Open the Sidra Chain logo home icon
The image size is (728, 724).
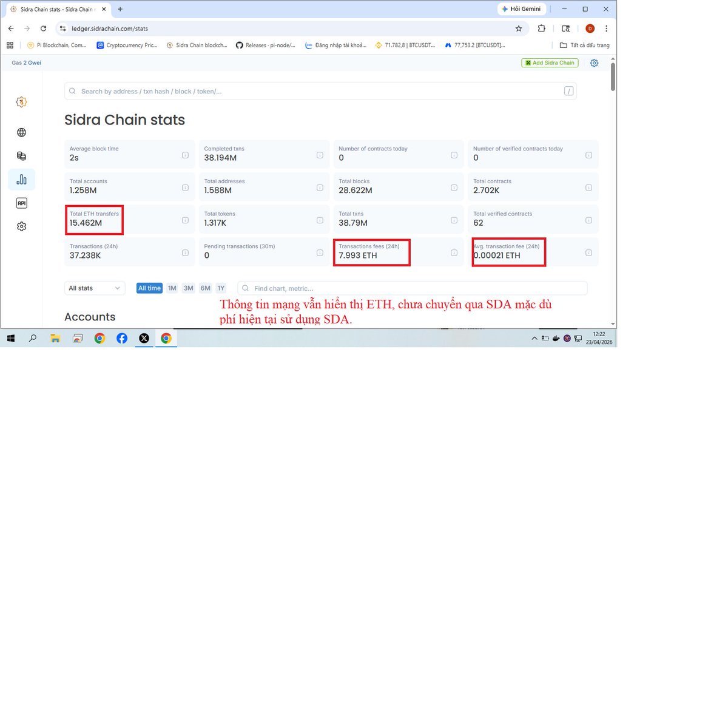pyautogui.click(x=21, y=102)
